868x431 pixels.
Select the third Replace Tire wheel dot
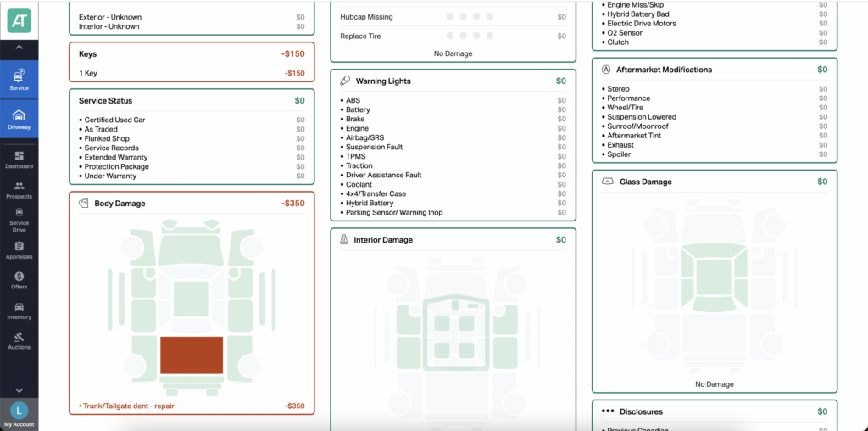click(476, 36)
